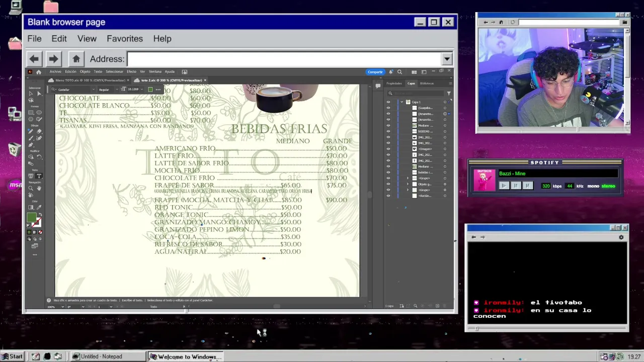Open the font size dropdown arrow

(x=142, y=89)
